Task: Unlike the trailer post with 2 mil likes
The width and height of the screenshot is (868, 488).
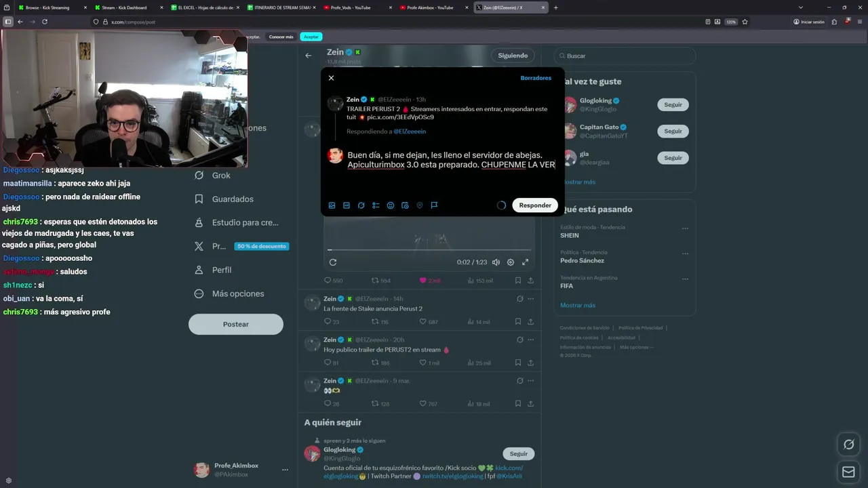Action: (x=430, y=281)
